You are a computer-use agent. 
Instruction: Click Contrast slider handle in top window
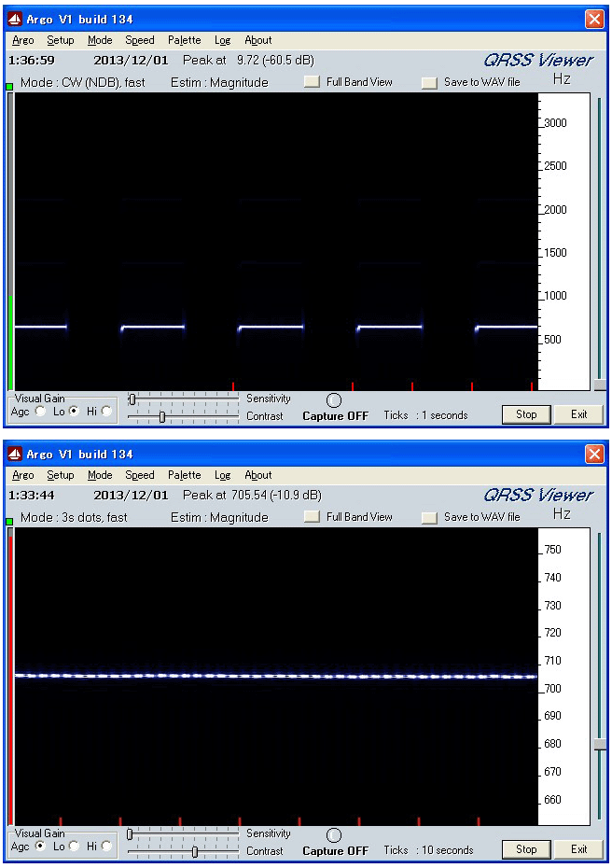pos(162,416)
